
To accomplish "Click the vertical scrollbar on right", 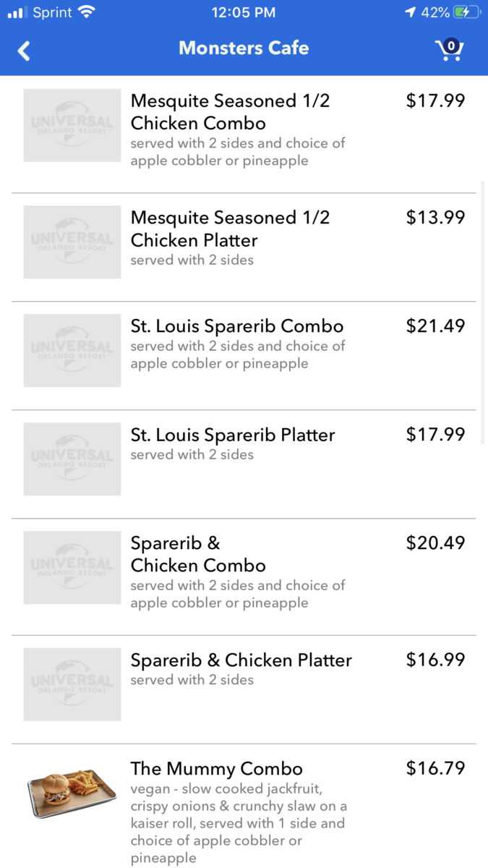I will (x=484, y=311).
